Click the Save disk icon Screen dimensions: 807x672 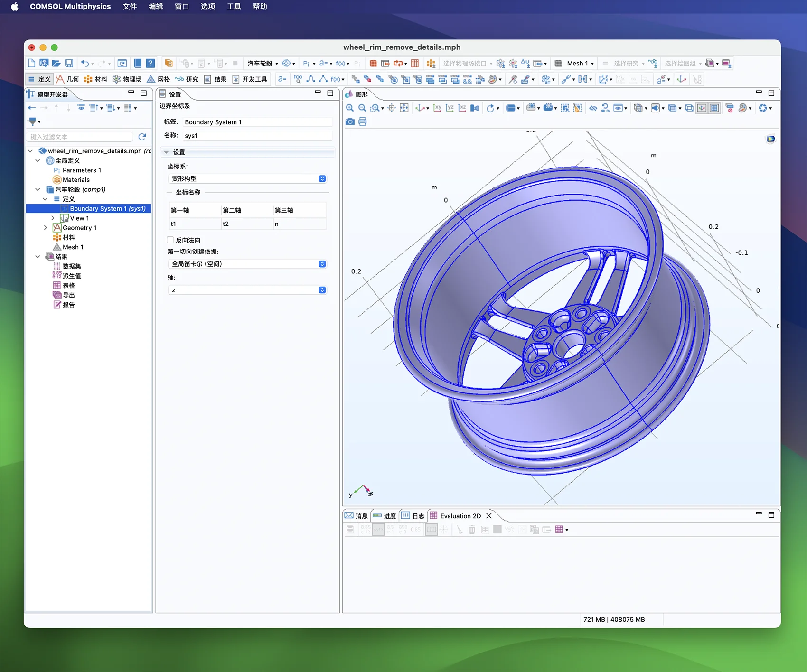click(x=69, y=63)
